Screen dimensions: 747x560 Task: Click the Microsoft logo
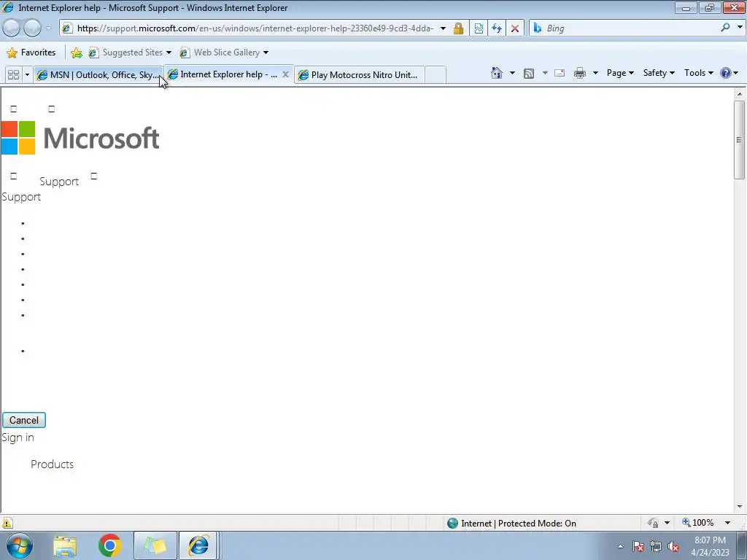pos(80,138)
